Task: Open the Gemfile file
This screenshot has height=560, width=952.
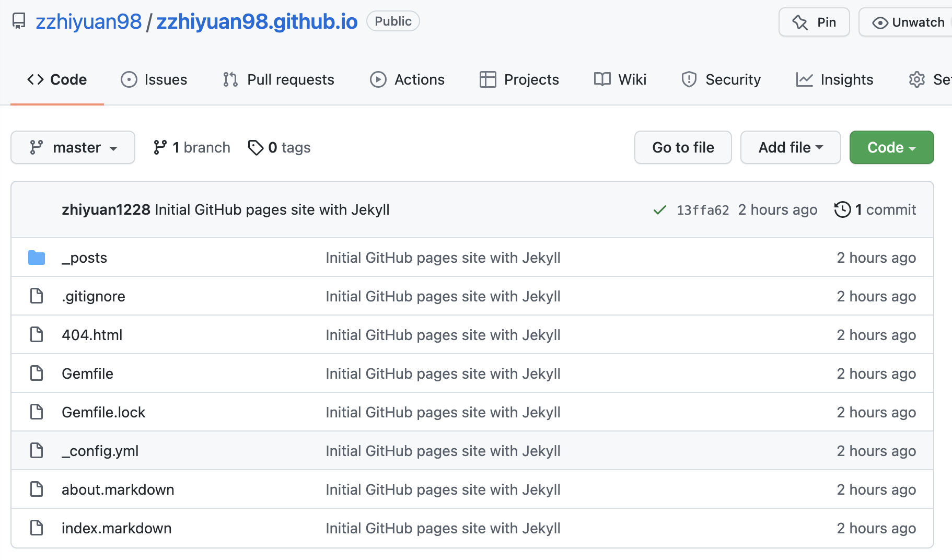Action: (87, 374)
